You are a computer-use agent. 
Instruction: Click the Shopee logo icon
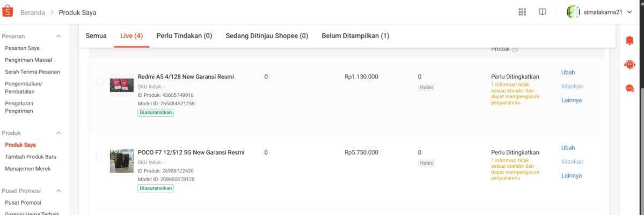[x=8, y=12]
